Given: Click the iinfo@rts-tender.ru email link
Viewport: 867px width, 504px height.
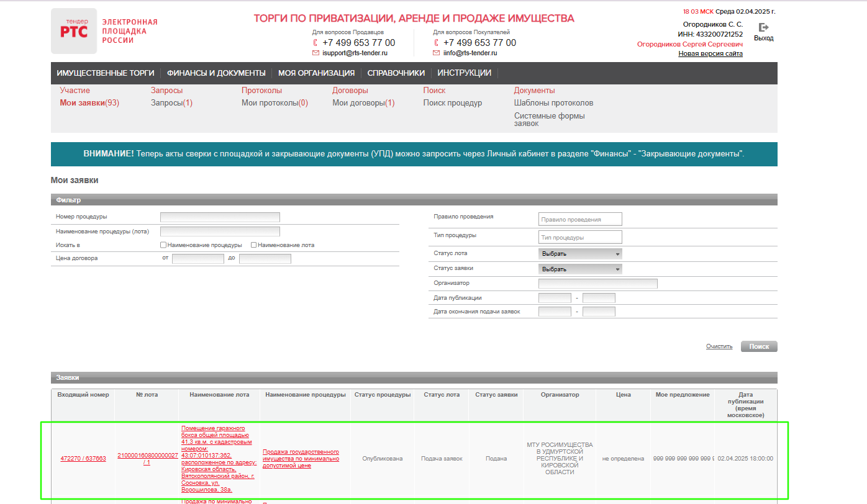Looking at the screenshot, I should coord(470,53).
